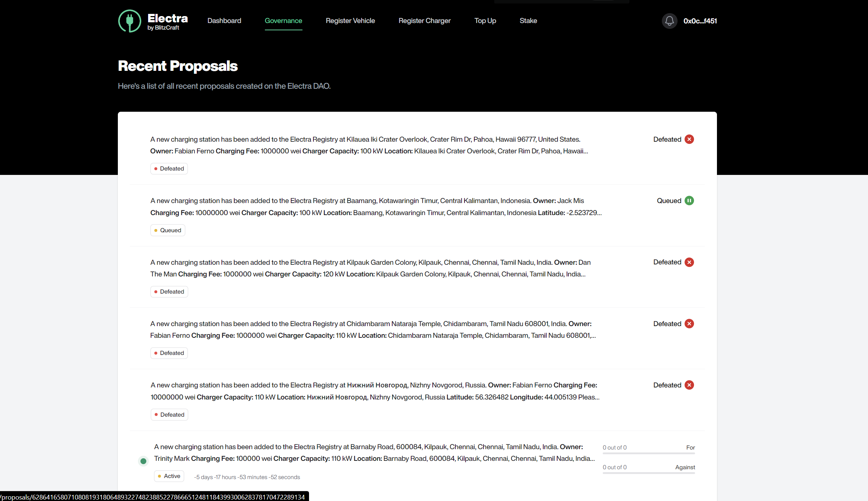Open the Kīlauea Iki Crater Overlook proposal
Image resolution: width=868 pixels, height=501 pixels.
pos(369,145)
